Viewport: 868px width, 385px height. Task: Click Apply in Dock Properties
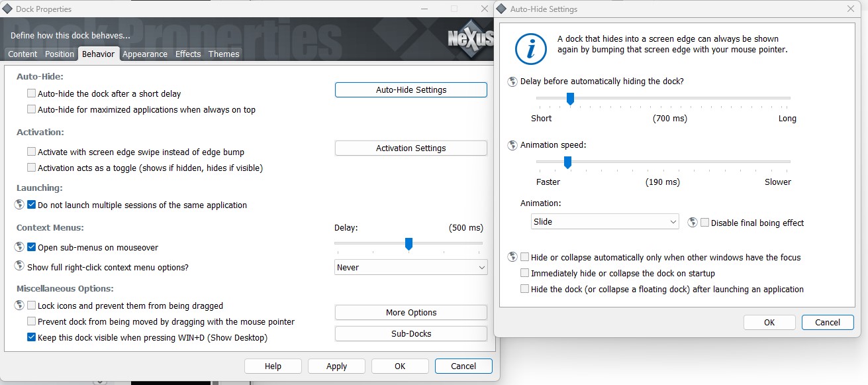click(336, 366)
